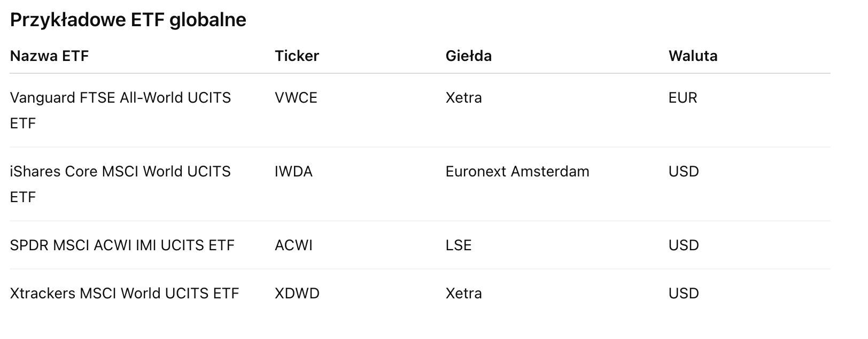This screenshot has height=339, width=868.
Task: Select the SPDR MSCI ACWI IMI ETF name
Action: tap(122, 245)
